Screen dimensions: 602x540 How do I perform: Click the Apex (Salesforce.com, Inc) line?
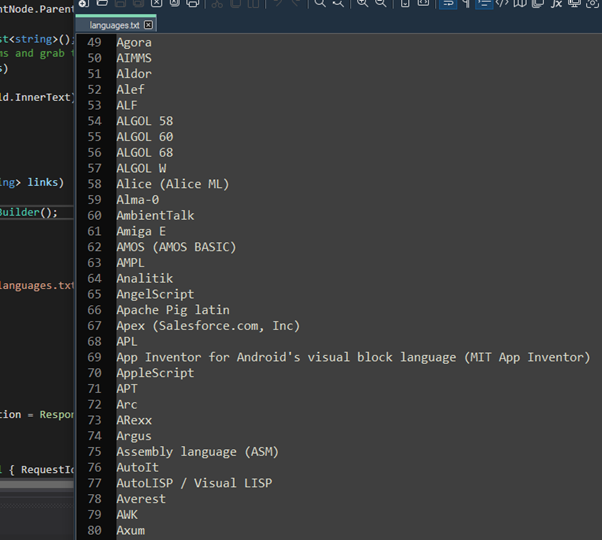point(208,325)
